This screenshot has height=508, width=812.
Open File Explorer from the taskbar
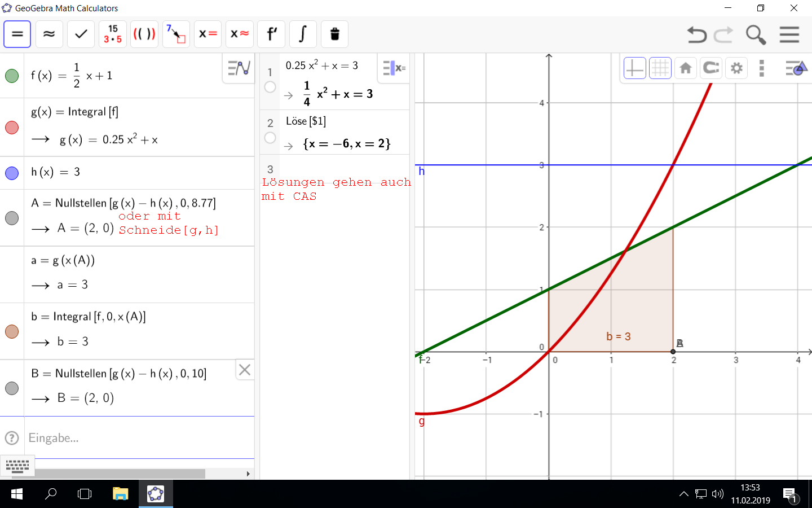120,494
